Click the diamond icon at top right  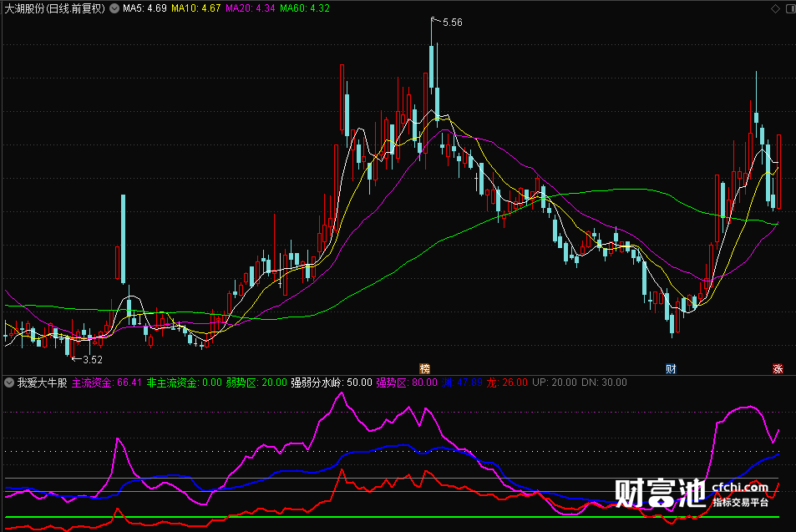click(775, 8)
